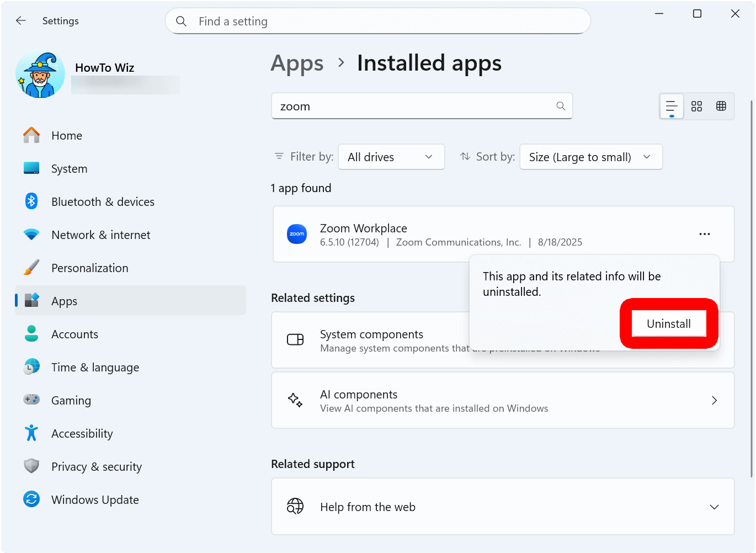Switch to grid view layout
The height and width of the screenshot is (553, 756).
tap(721, 106)
